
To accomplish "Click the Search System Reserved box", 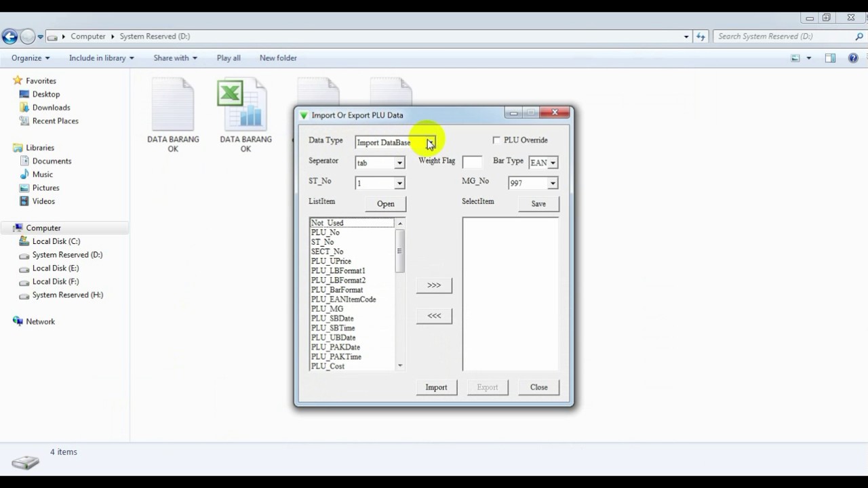I will pos(783,37).
